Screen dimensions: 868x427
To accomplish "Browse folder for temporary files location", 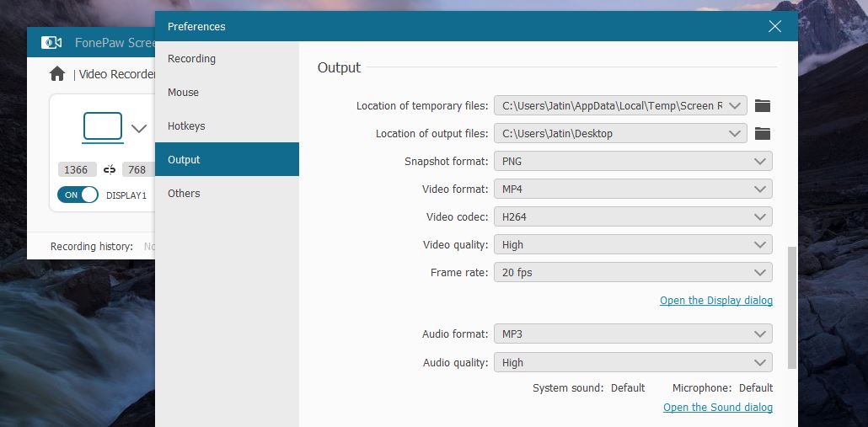I will coord(763,105).
